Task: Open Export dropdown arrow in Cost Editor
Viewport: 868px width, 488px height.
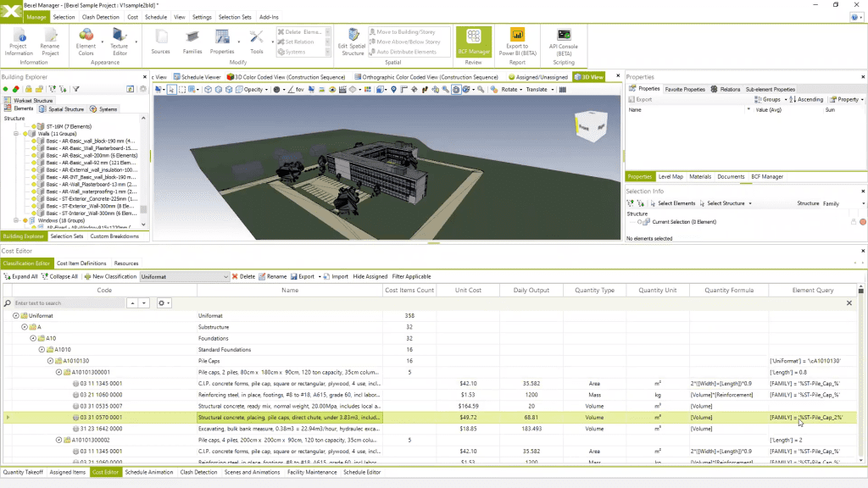Action: [320, 277]
